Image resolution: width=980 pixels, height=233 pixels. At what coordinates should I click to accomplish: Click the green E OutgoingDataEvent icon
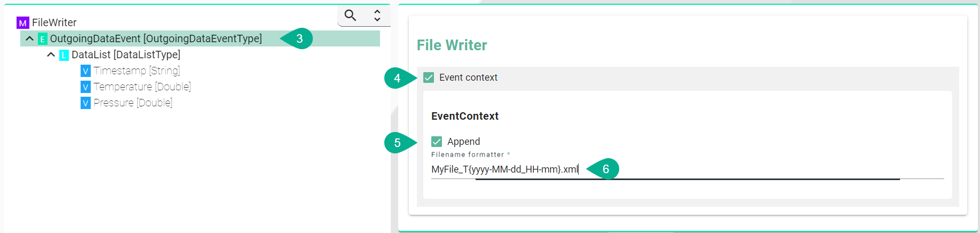point(43,39)
